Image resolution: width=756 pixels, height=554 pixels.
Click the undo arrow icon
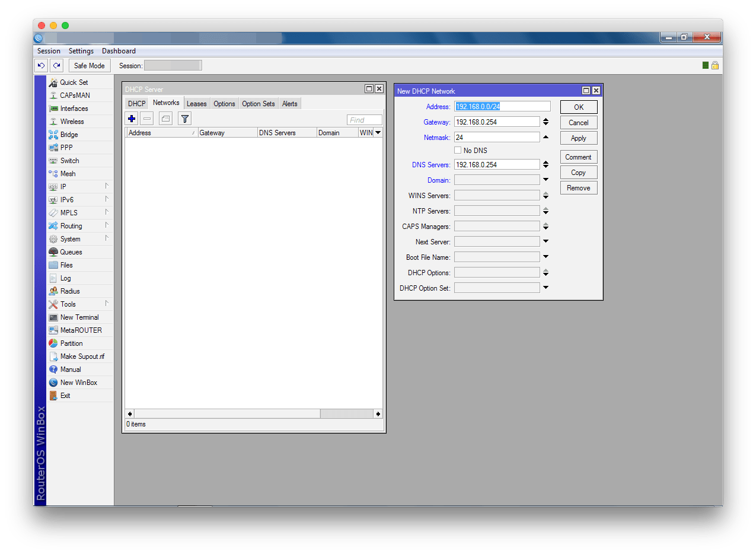(x=41, y=66)
